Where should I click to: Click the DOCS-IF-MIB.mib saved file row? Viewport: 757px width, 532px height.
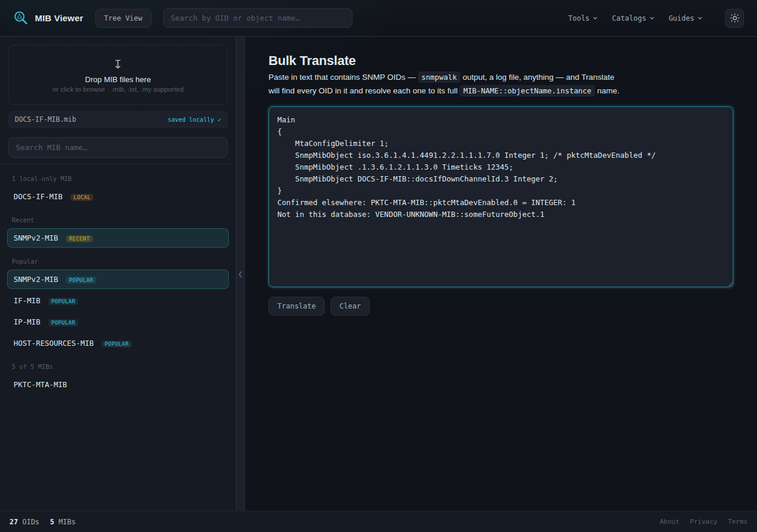pyautogui.click(x=118, y=119)
